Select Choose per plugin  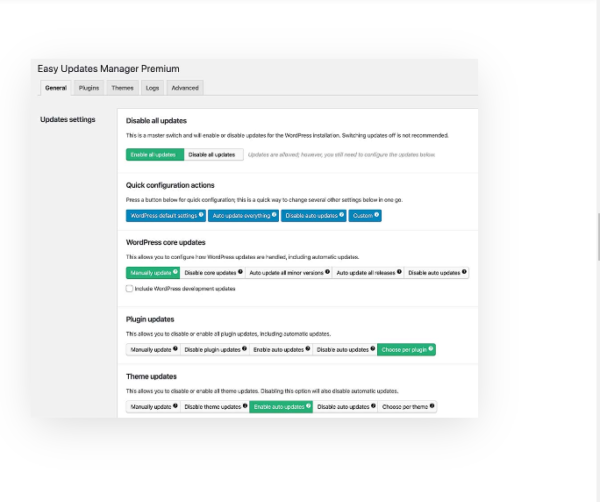(x=406, y=350)
